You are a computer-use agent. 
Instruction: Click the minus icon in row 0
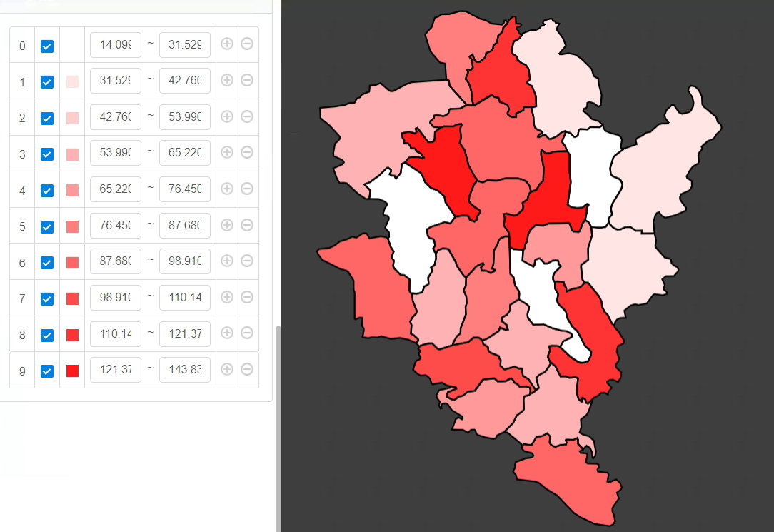pyautogui.click(x=247, y=44)
